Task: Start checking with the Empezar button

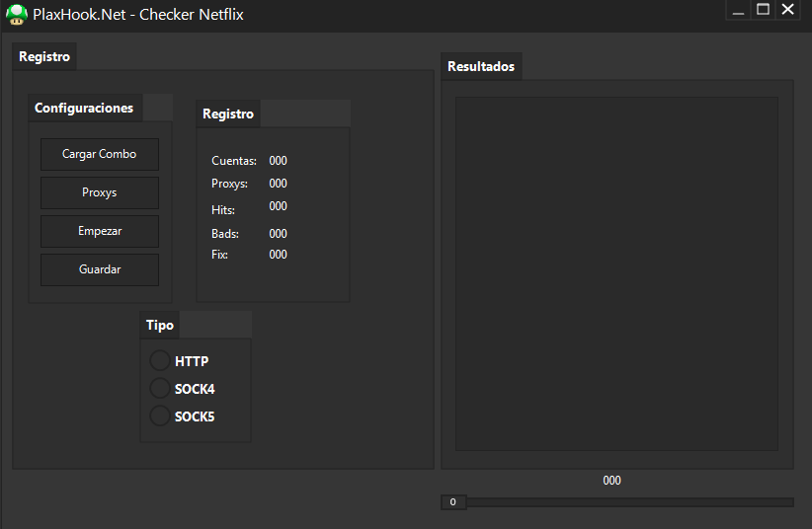Action: (100, 231)
